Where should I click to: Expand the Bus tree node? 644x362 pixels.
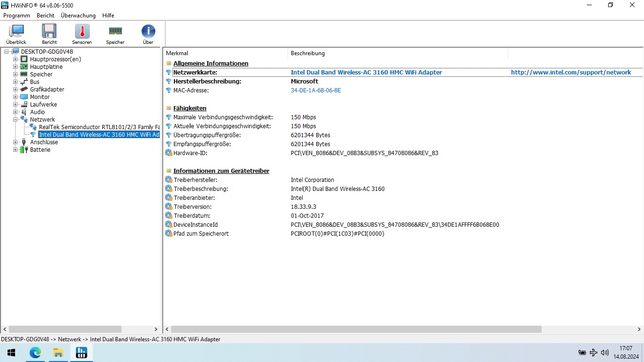pyautogui.click(x=16, y=82)
